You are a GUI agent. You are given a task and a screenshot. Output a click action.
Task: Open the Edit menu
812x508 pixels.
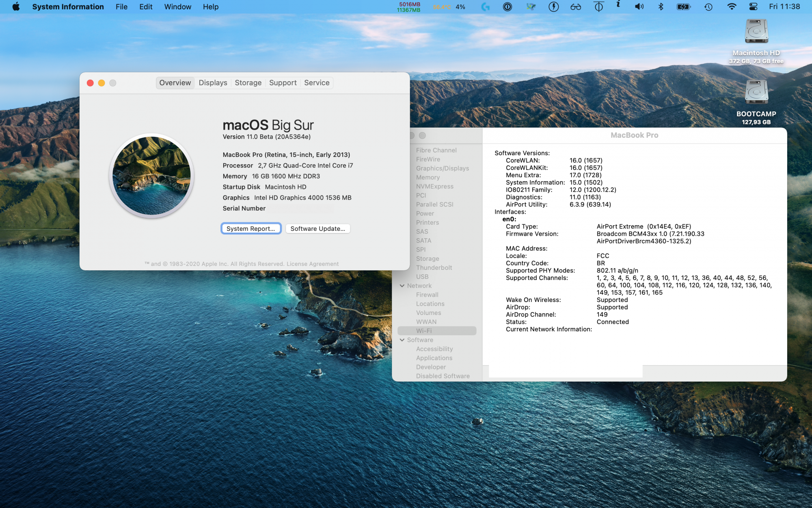[146, 7]
